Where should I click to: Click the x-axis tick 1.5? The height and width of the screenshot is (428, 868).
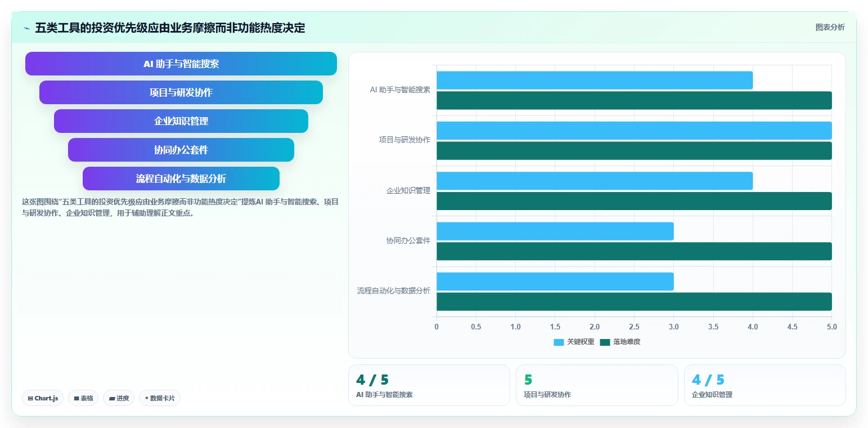(x=555, y=327)
